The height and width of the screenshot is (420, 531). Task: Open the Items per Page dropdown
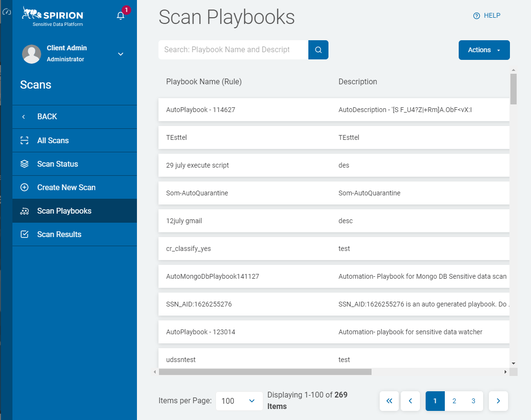point(239,401)
